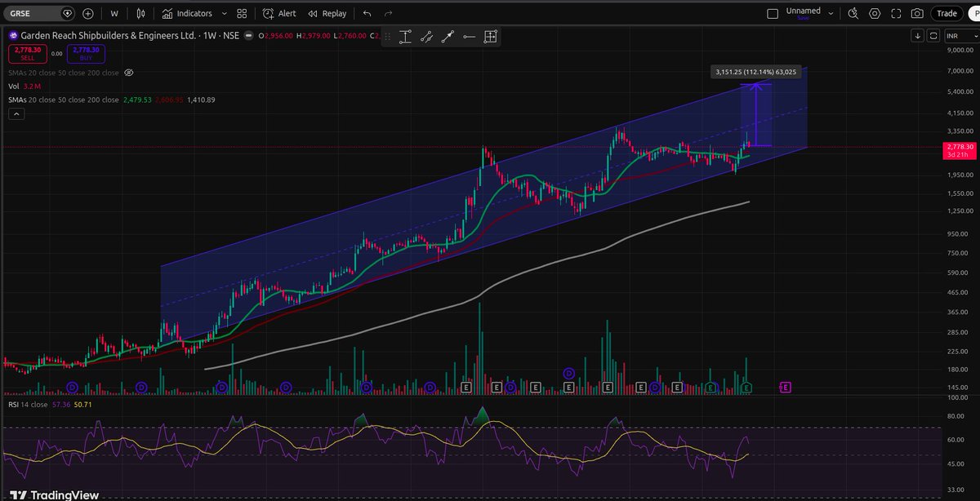The height and width of the screenshot is (501, 980).
Task: Select the vertical measure drawing tool in floating toolbar
Action: (405, 36)
